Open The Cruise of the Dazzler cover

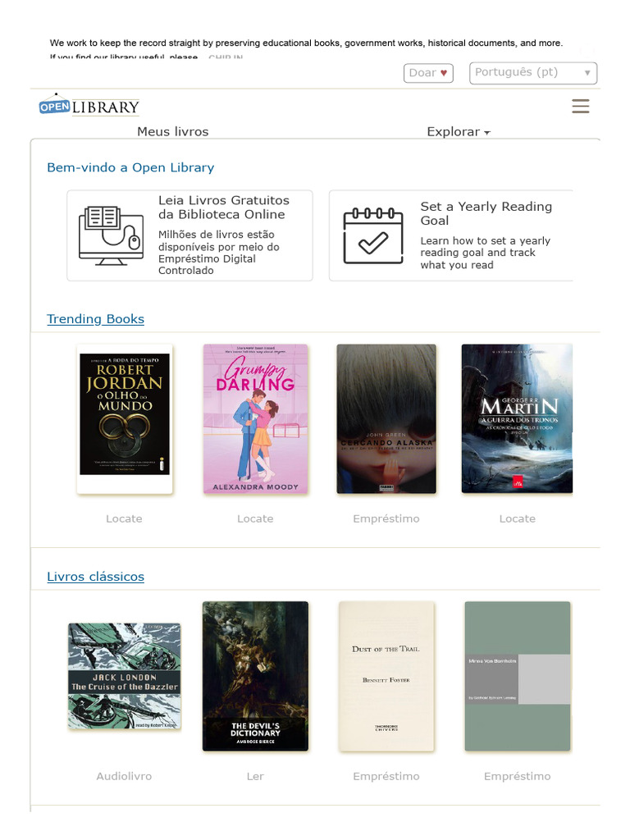click(125, 676)
